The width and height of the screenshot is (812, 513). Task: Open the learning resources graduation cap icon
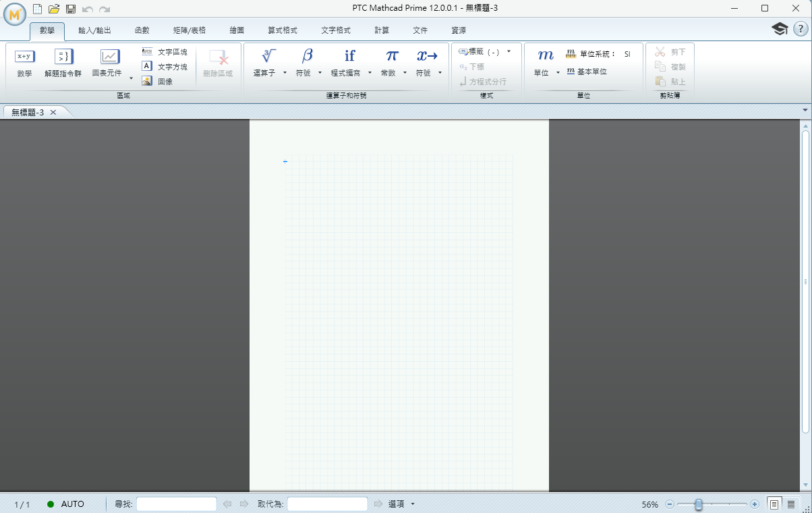coord(780,29)
